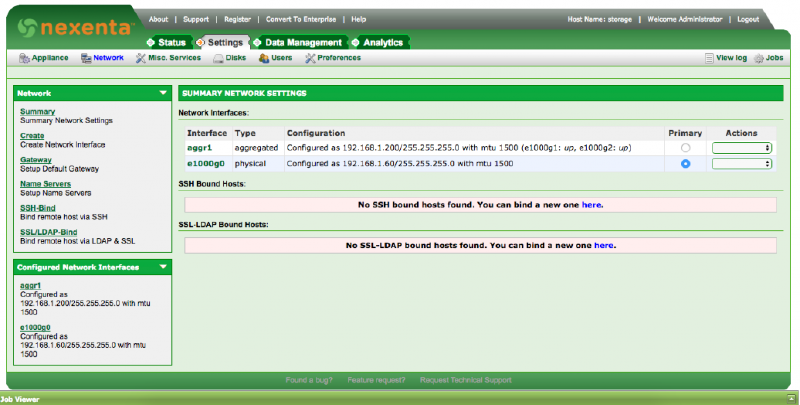Open the View log icon

pyautogui.click(x=709, y=59)
